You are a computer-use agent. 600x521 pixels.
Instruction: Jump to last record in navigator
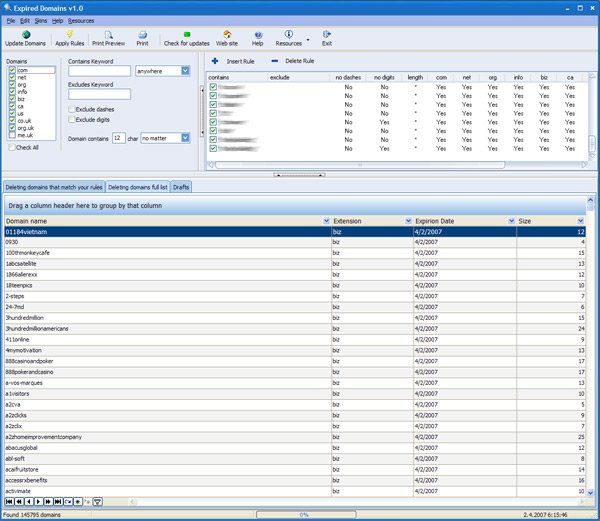(58, 501)
